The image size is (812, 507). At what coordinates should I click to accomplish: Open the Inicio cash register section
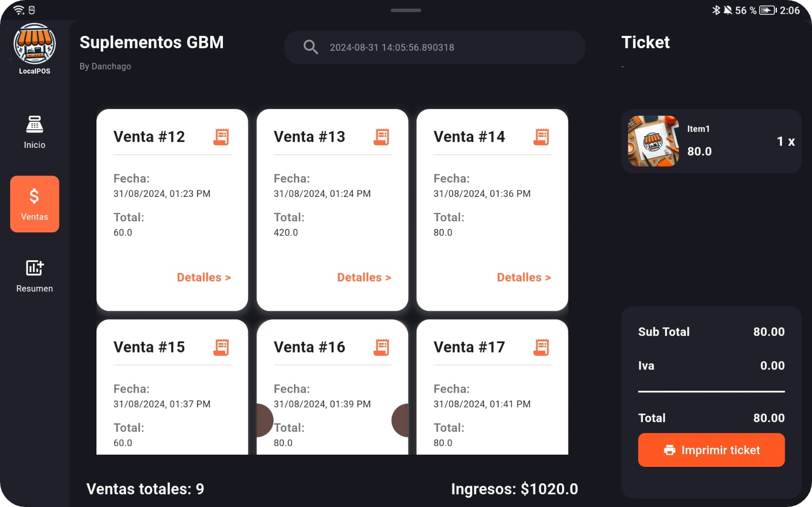pos(35,132)
